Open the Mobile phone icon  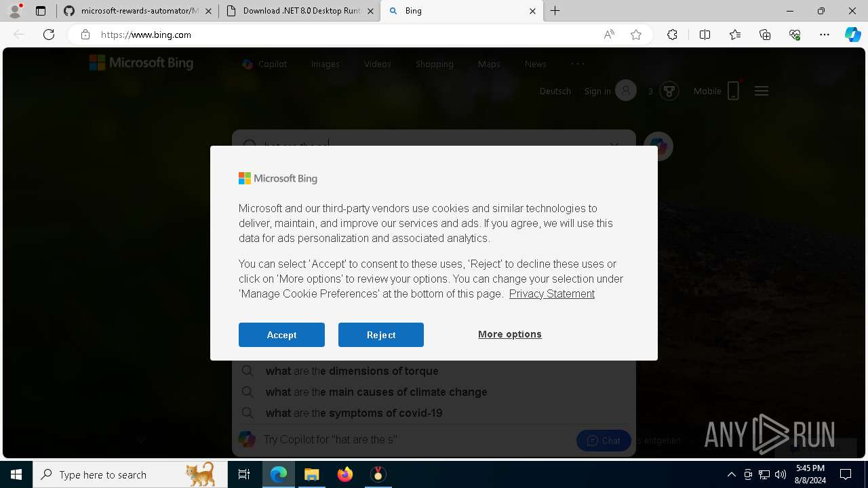[x=733, y=91]
